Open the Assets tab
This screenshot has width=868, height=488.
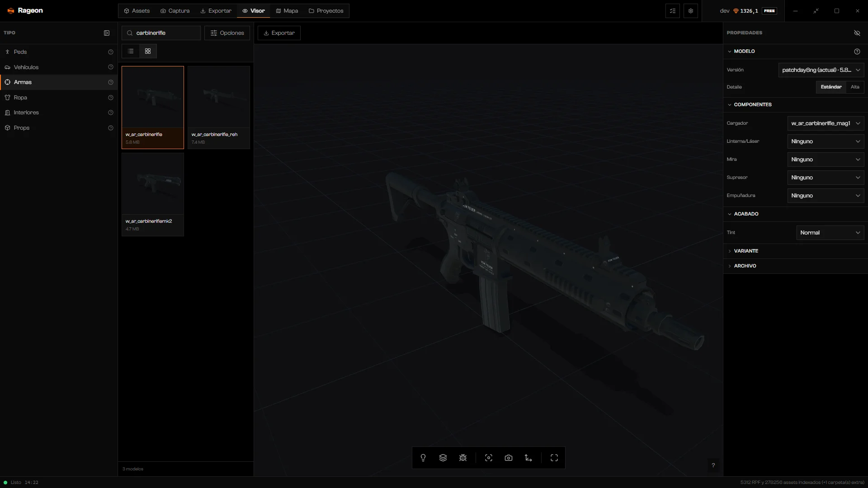pos(137,11)
